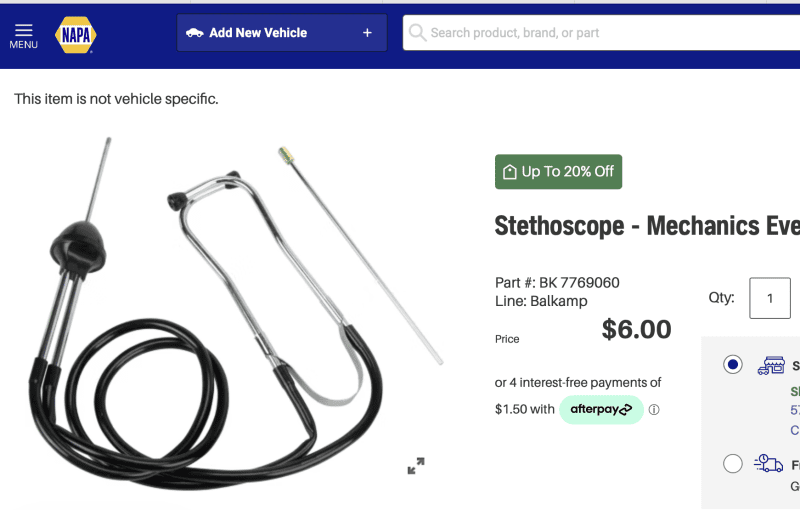Viewport: 800px width, 510px height.
Task: Click the NAPA logo
Action: pyautogui.click(x=76, y=34)
